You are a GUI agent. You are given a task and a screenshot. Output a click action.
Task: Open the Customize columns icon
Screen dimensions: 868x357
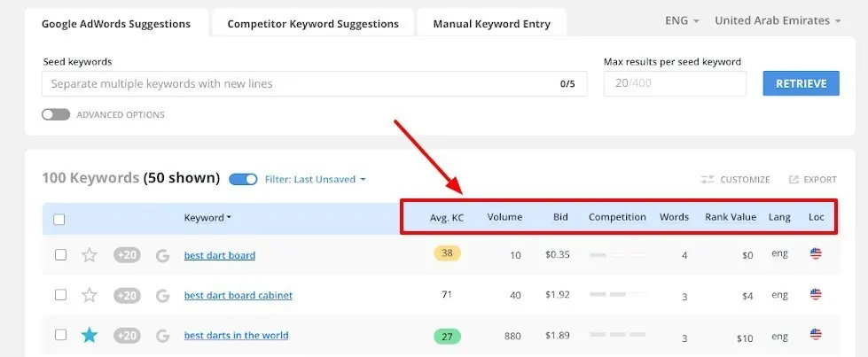(x=708, y=179)
